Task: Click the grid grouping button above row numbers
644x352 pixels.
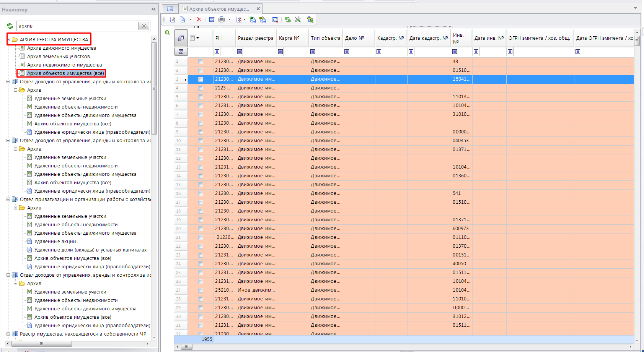Action: [181, 38]
